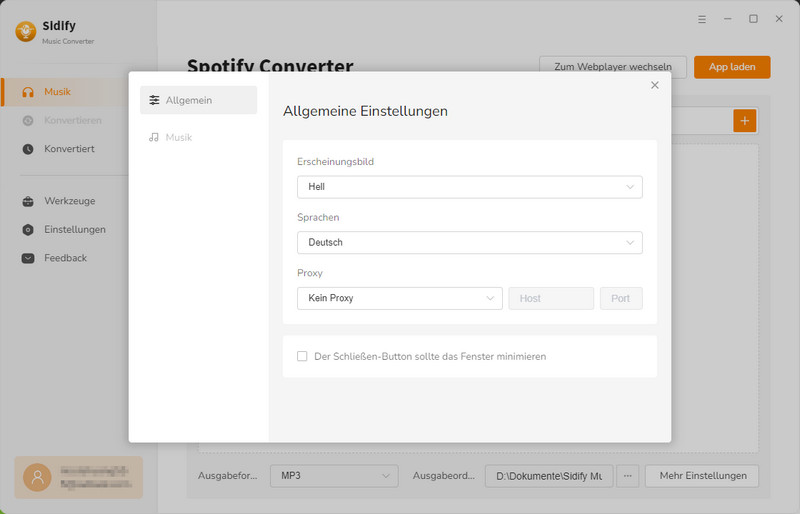Select Feedback in the sidebar
The height and width of the screenshot is (514, 800).
[x=65, y=258]
